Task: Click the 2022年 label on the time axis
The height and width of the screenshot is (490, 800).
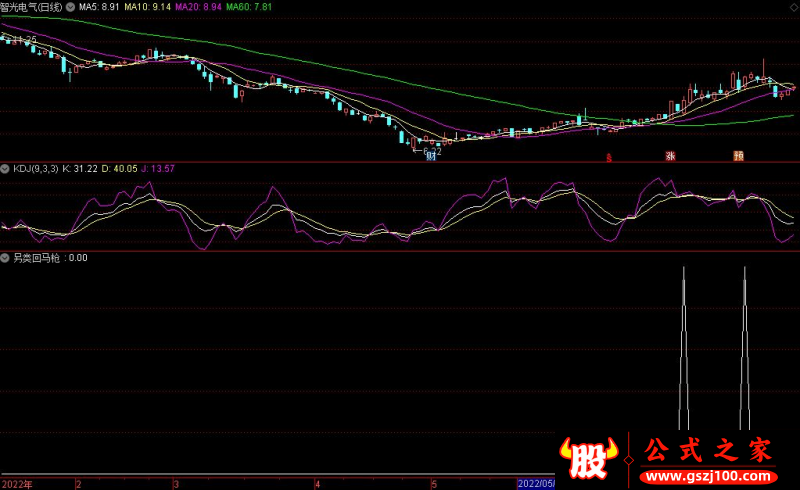Action: tap(17, 484)
